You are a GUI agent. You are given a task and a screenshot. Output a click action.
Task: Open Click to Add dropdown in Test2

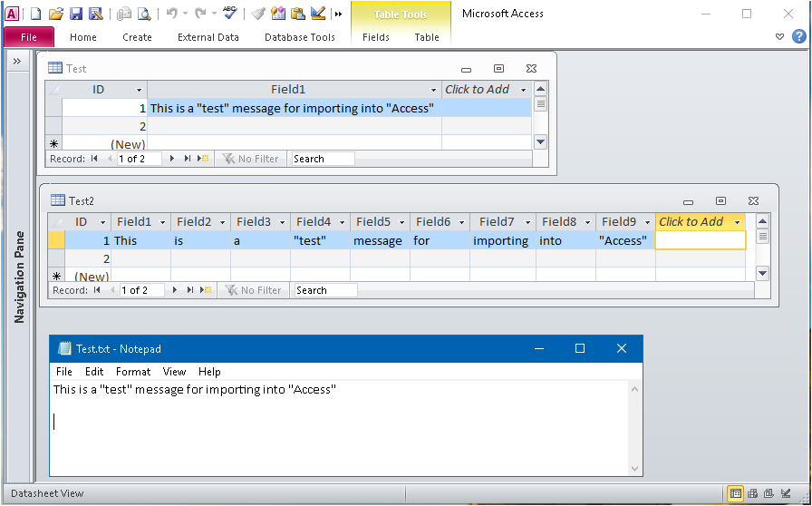(x=737, y=222)
